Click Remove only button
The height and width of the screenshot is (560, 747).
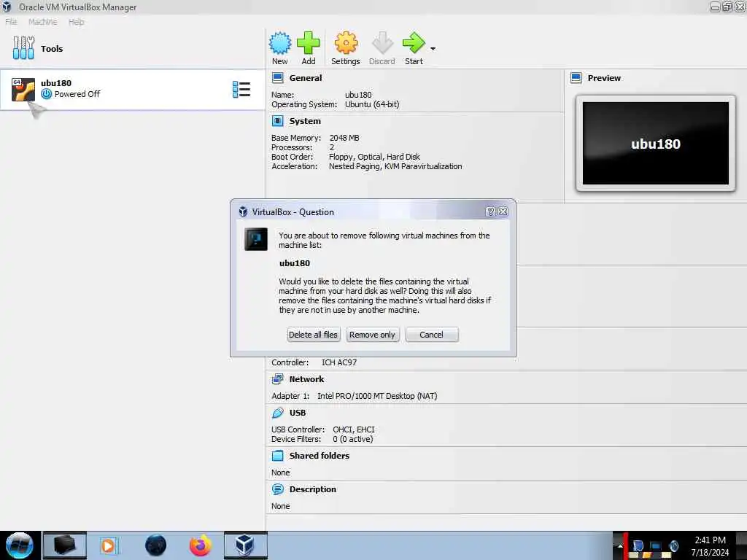[x=372, y=335]
